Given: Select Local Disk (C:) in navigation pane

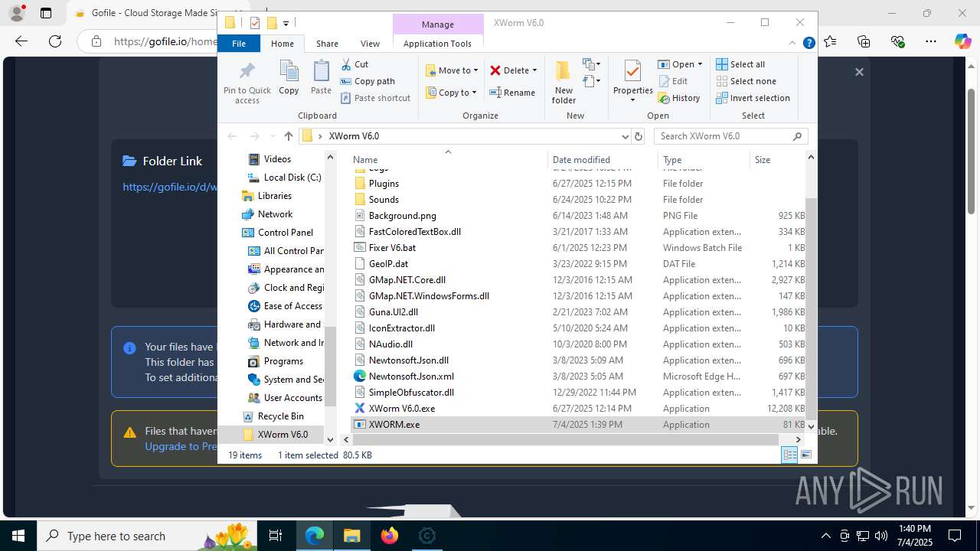Looking at the screenshot, I should [284, 177].
